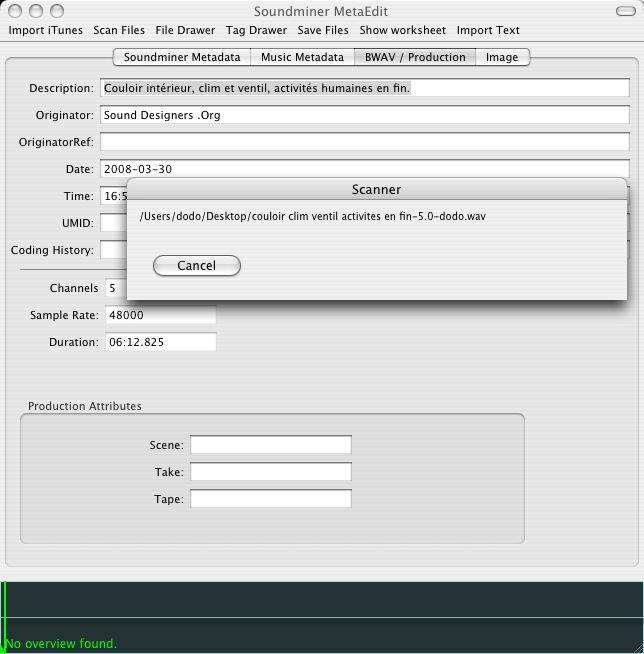This screenshot has height=654, width=644.
Task: Focus the Originator field
Action: [364, 115]
